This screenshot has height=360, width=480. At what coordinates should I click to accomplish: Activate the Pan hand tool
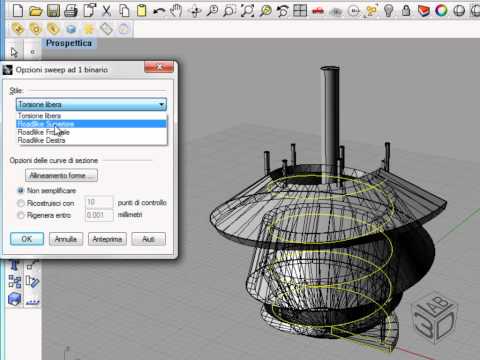176,11
